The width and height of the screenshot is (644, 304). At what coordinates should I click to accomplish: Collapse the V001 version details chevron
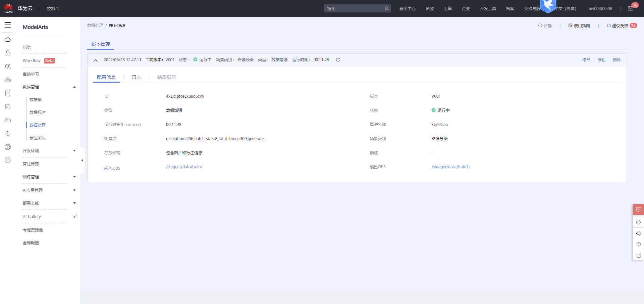pos(96,60)
